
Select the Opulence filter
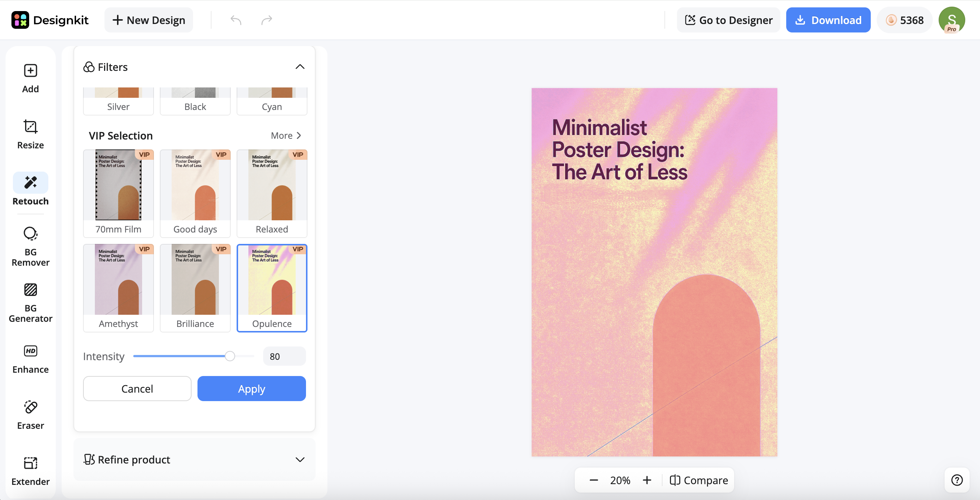272,288
